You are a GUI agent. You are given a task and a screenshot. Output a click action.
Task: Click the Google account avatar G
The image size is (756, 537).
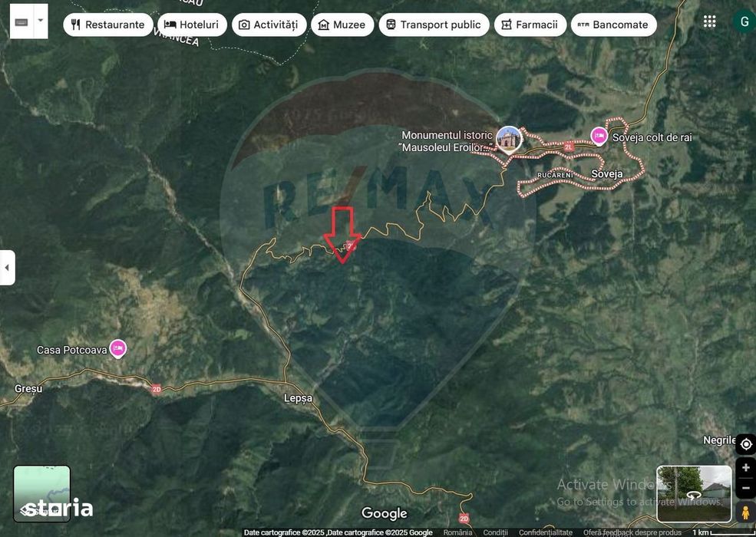click(x=744, y=21)
